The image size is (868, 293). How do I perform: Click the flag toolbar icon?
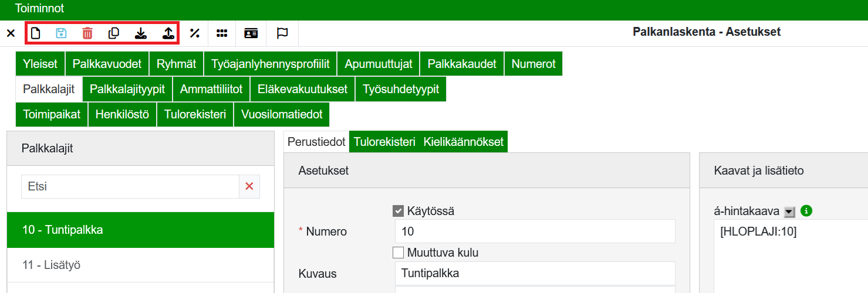click(282, 33)
